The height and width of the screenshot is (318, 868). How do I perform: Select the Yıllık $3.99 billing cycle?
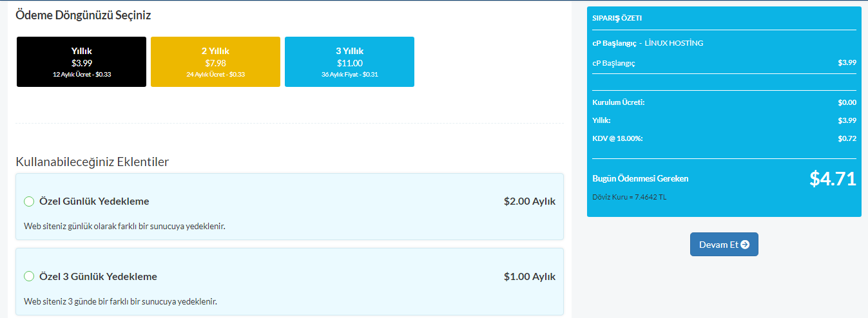coord(81,62)
